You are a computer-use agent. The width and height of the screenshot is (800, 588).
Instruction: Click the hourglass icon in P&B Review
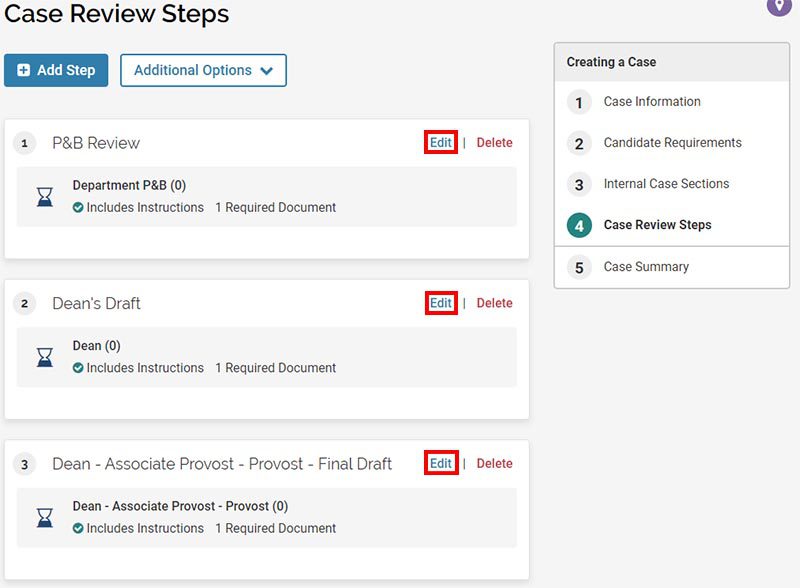[45, 197]
